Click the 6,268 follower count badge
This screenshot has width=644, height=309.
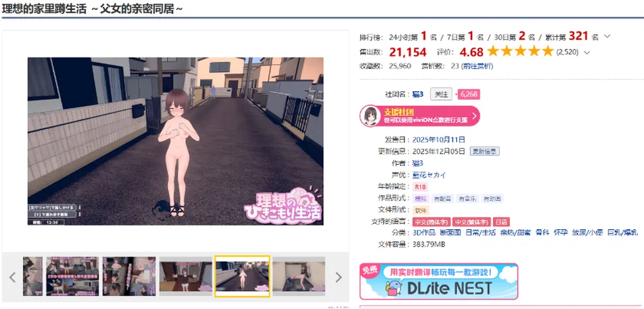[x=468, y=95]
